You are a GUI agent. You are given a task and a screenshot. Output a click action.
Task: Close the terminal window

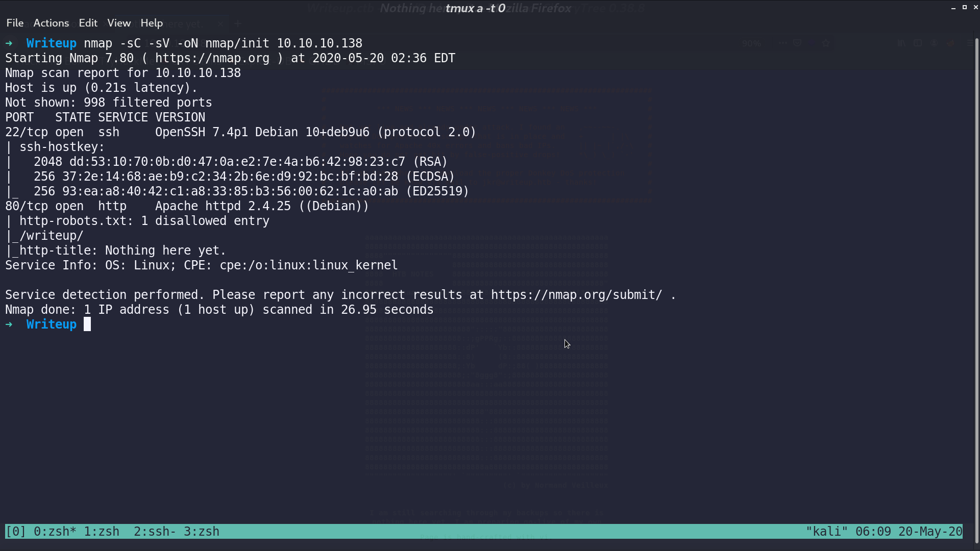[x=974, y=8]
